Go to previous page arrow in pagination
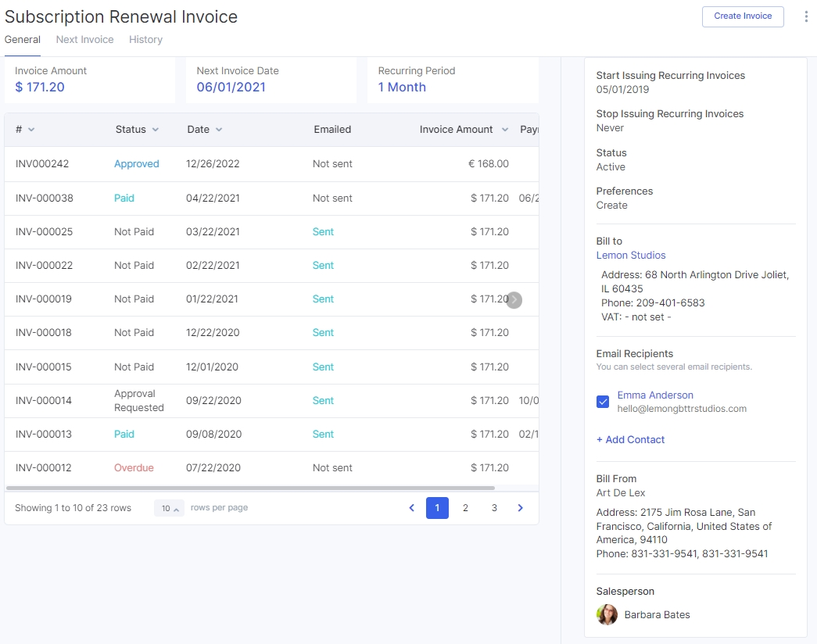Viewport: 817px width, 644px height. [x=412, y=508]
